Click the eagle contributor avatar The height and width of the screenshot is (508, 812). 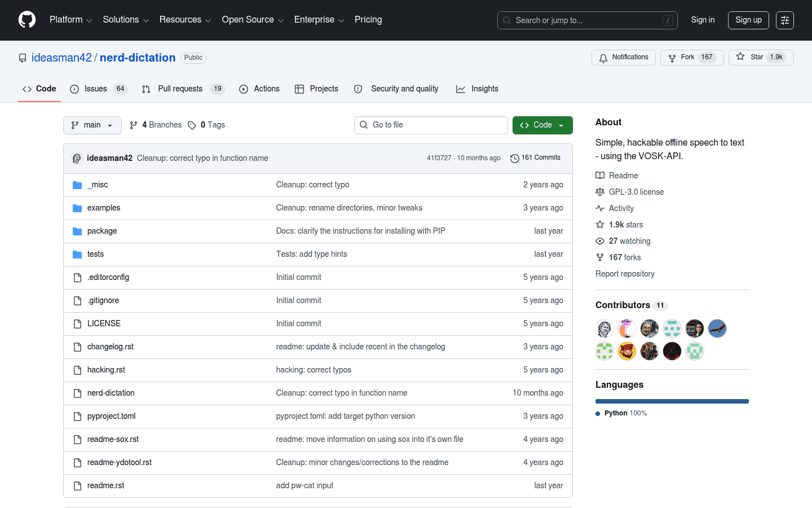[717, 329]
